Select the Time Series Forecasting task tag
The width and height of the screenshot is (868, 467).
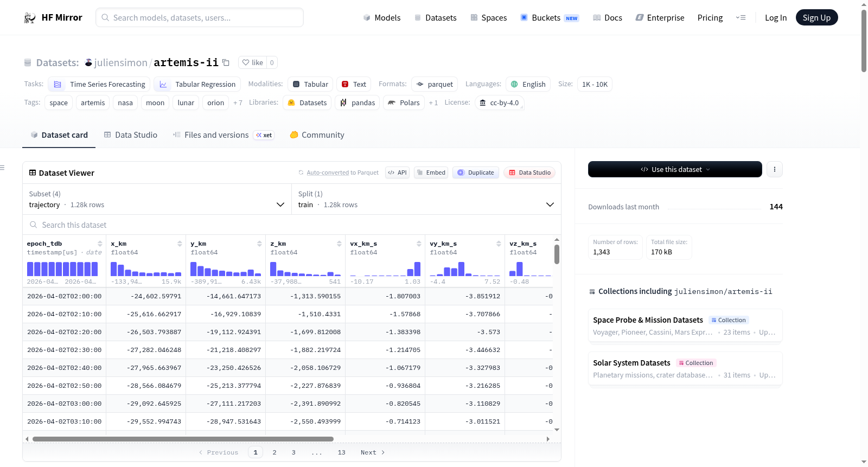click(99, 84)
